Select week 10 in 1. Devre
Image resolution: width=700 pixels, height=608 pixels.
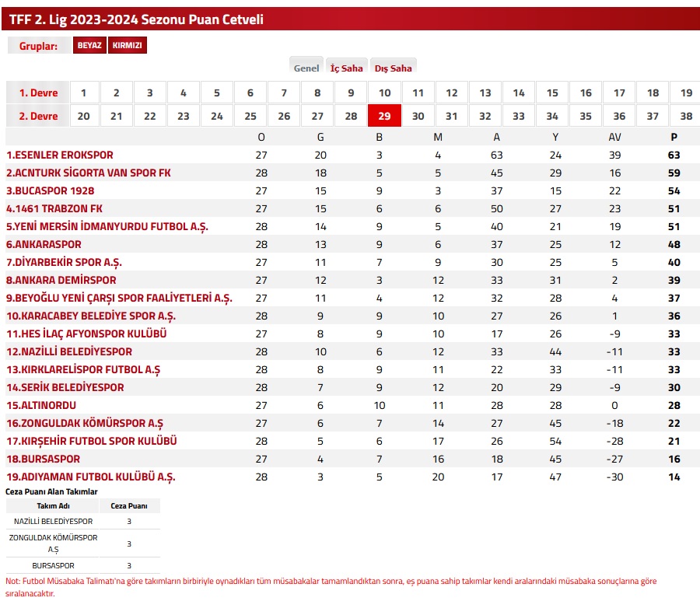(384, 93)
